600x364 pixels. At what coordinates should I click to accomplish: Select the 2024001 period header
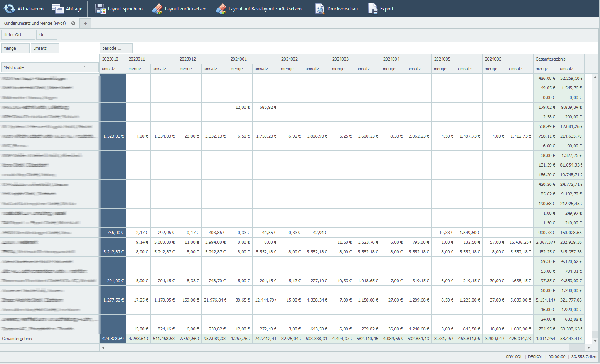click(253, 59)
